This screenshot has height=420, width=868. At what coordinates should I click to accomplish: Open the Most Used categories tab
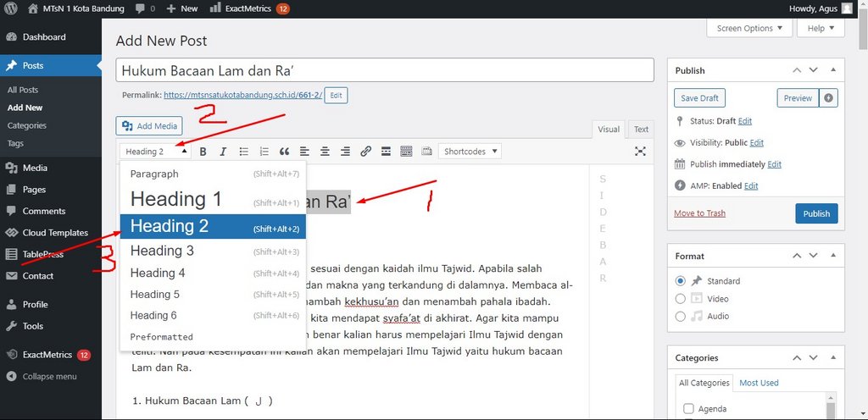[x=759, y=383]
